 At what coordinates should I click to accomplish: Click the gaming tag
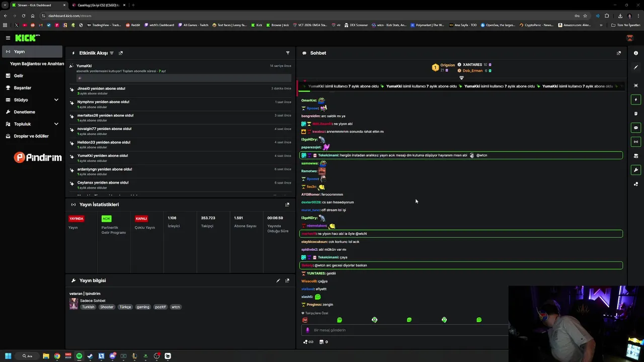tap(143, 307)
